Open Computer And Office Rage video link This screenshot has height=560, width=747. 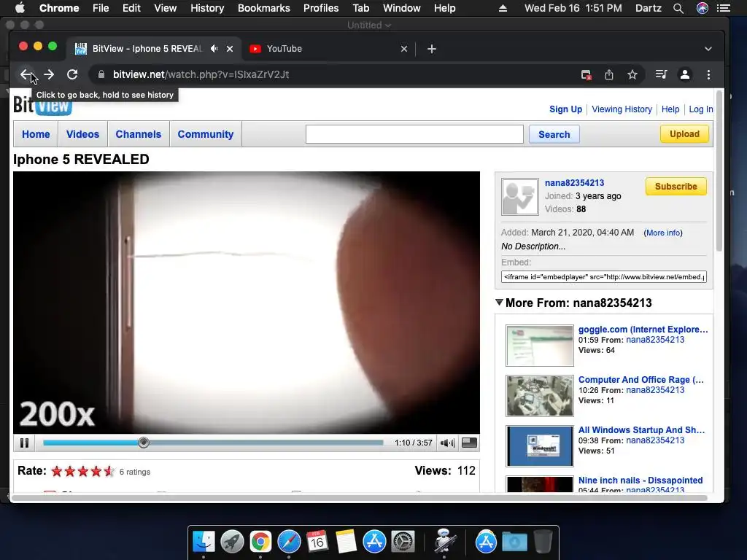tap(640, 379)
